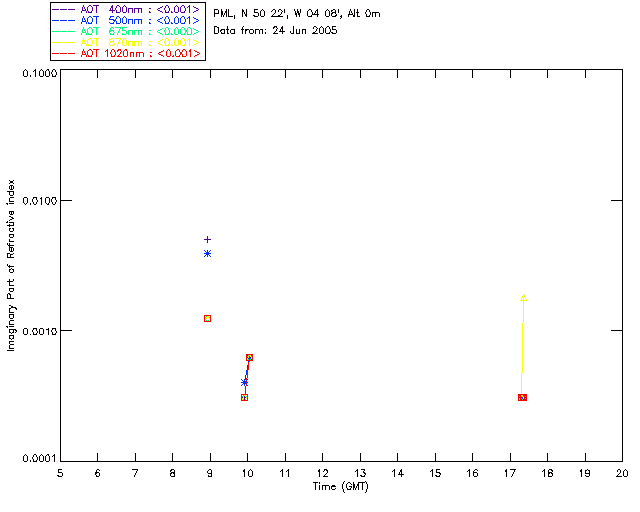Click the red square marker after 17 GMT
640x512 pixels.
pyautogui.click(x=522, y=397)
